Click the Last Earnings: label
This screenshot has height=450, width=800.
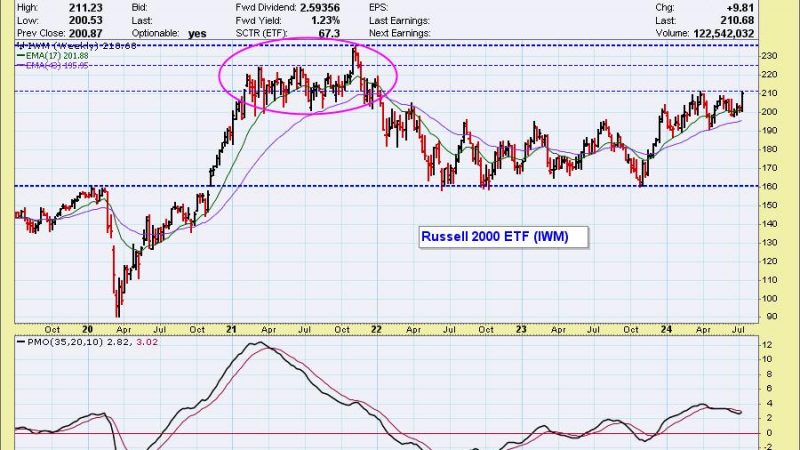point(399,20)
